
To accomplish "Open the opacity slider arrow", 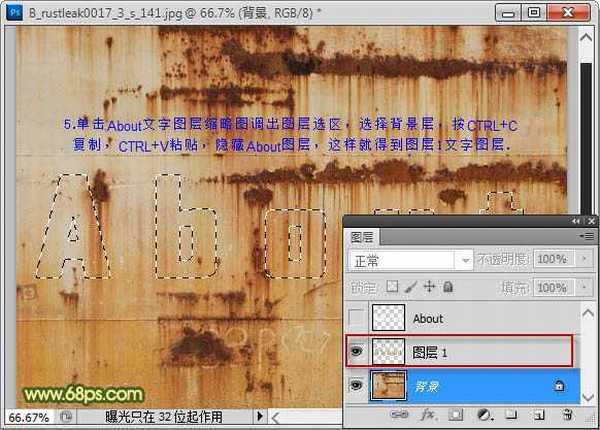I will click(584, 259).
